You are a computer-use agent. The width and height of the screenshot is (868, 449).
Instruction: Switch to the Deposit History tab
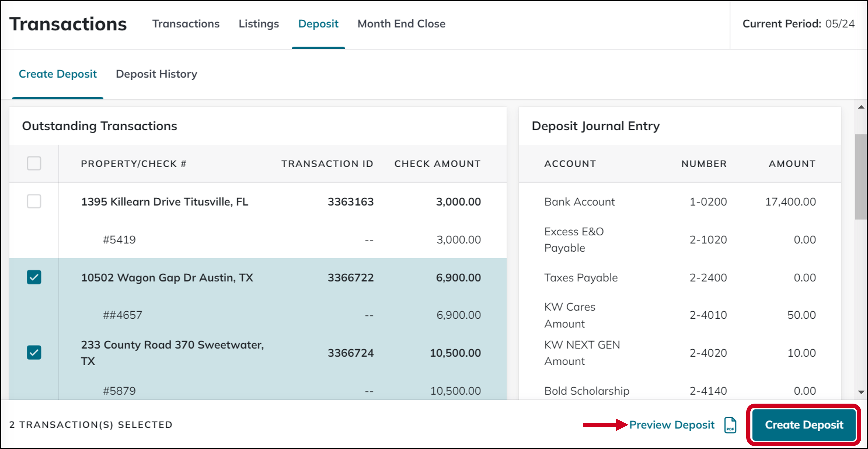click(156, 74)
